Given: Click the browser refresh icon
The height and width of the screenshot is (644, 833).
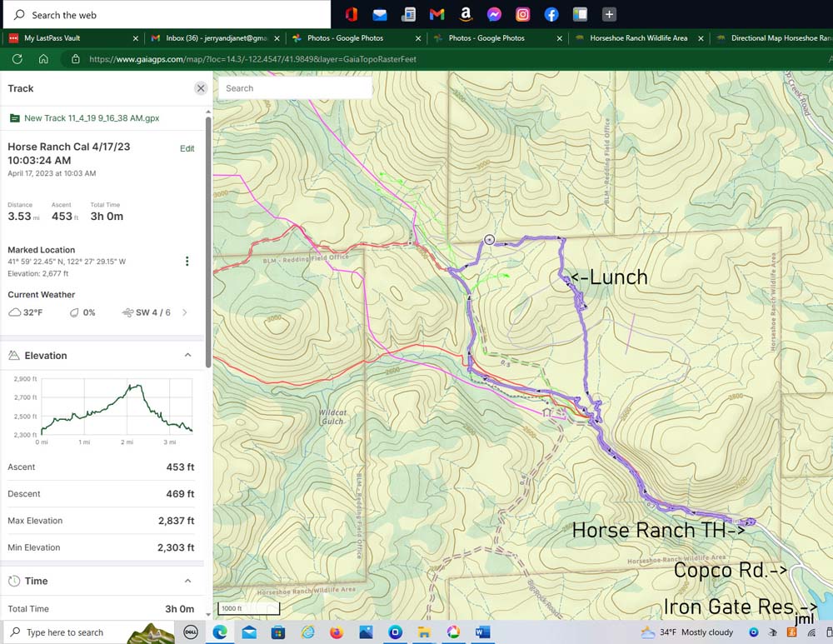Looking at the screenshot, I should tap(17, 59).
